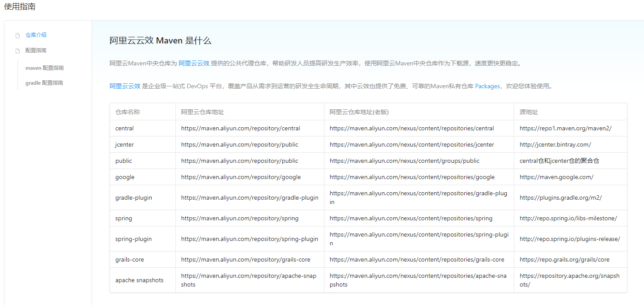Screen dimensions: 644x305
Task: Click source URL http://repo.spring.io/plugins-release/
Action: [x=570, y=239]
